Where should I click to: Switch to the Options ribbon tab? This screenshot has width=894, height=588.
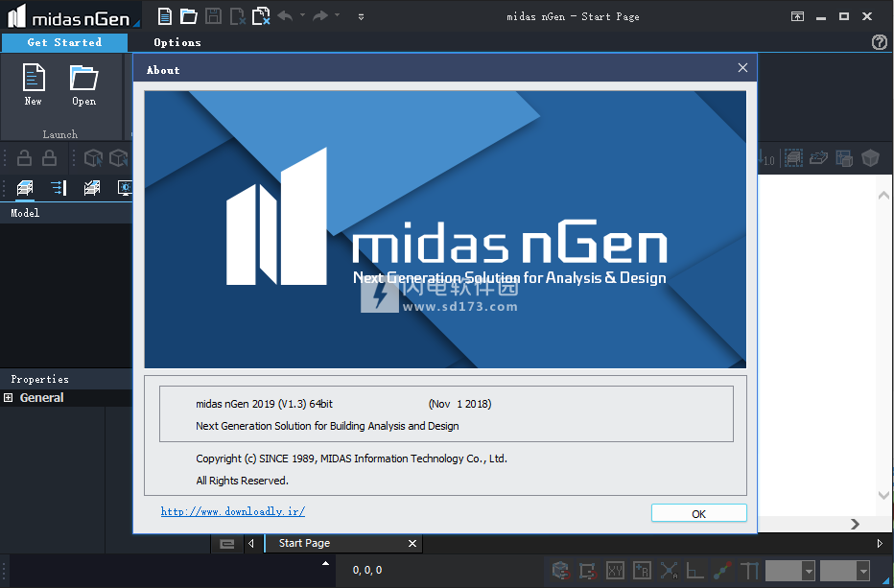[177, 42]
